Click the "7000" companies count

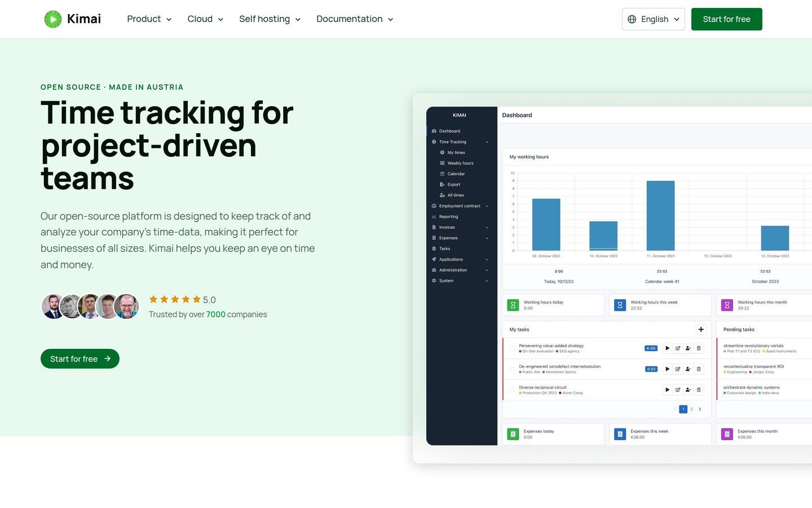click(216, 314)
